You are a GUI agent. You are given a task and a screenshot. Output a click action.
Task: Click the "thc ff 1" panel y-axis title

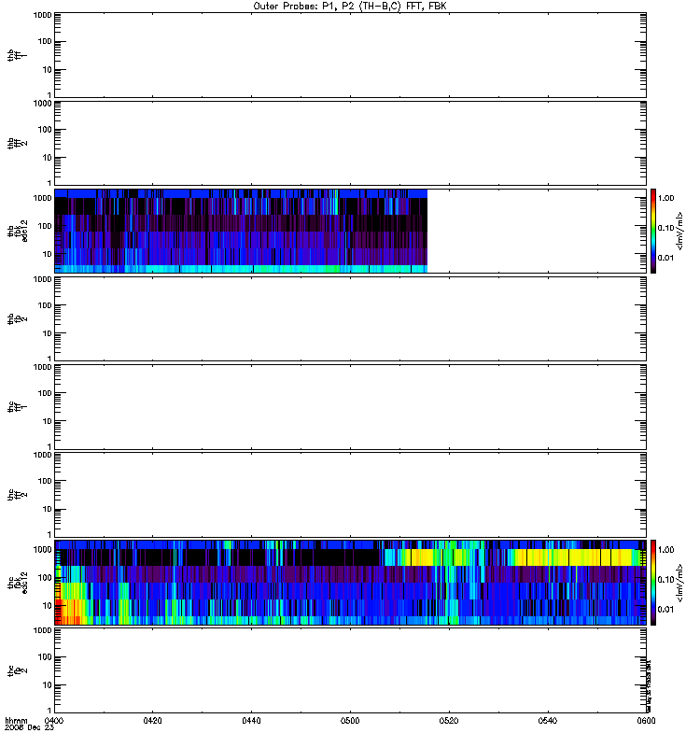17,407
